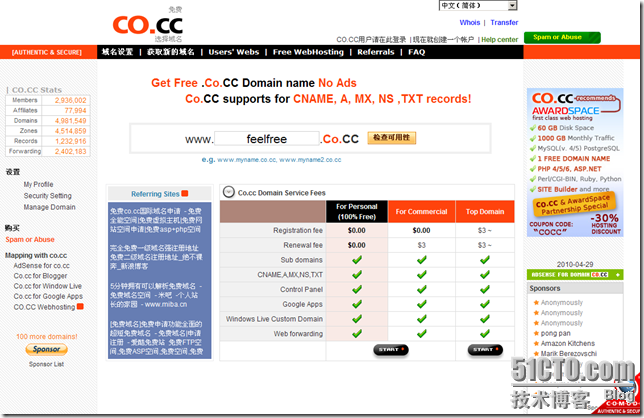
Task: Click Forwarding count 2,402,183
Action: pyautogui.click(x=71, y=152)
